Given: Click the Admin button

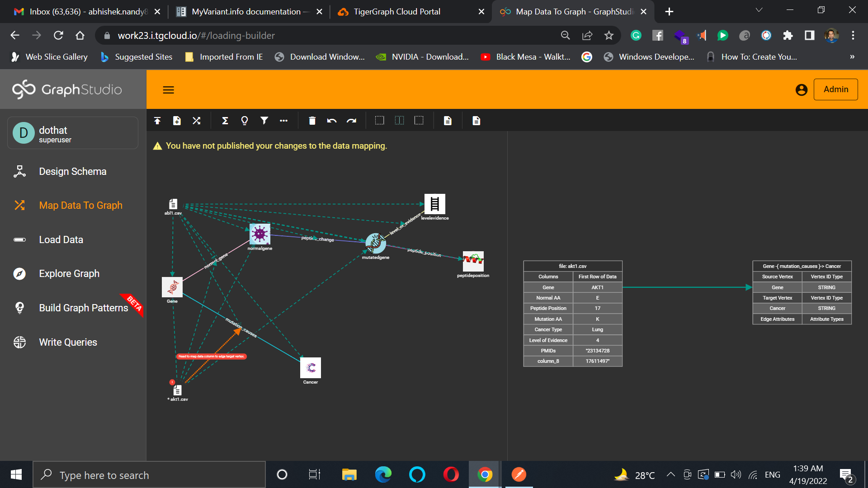Looking at the screenshot, I should coord(835,89).
